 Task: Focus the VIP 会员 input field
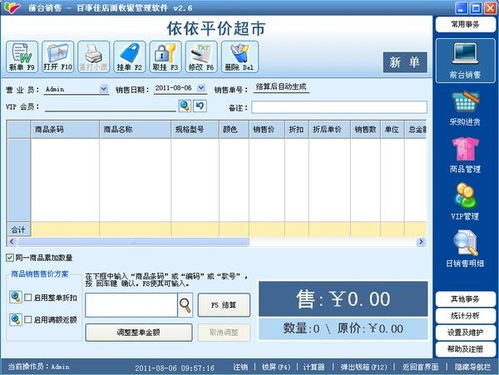pos(110,107)
